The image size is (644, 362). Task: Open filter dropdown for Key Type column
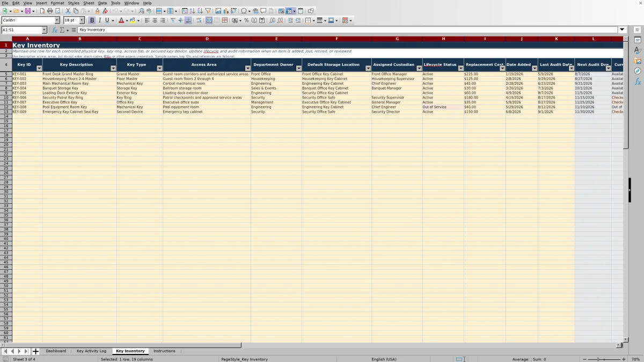pos(159,68)
